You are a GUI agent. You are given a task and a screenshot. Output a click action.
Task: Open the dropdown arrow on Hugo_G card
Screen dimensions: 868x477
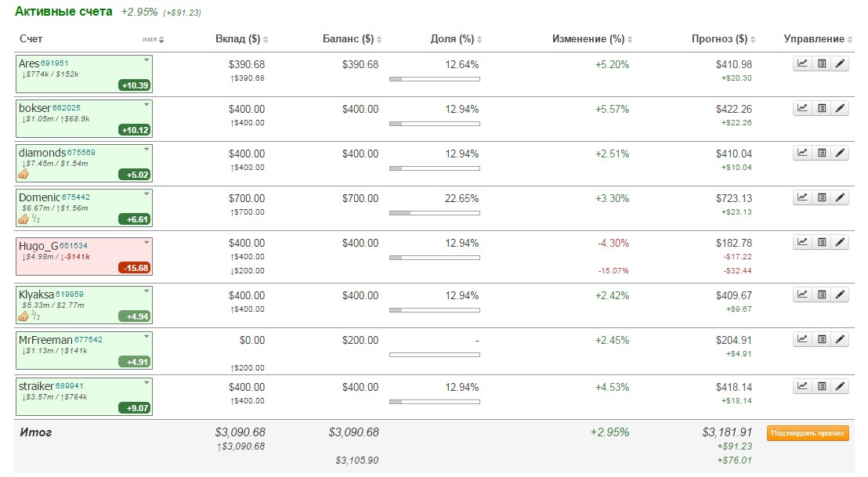coord(146,243)
